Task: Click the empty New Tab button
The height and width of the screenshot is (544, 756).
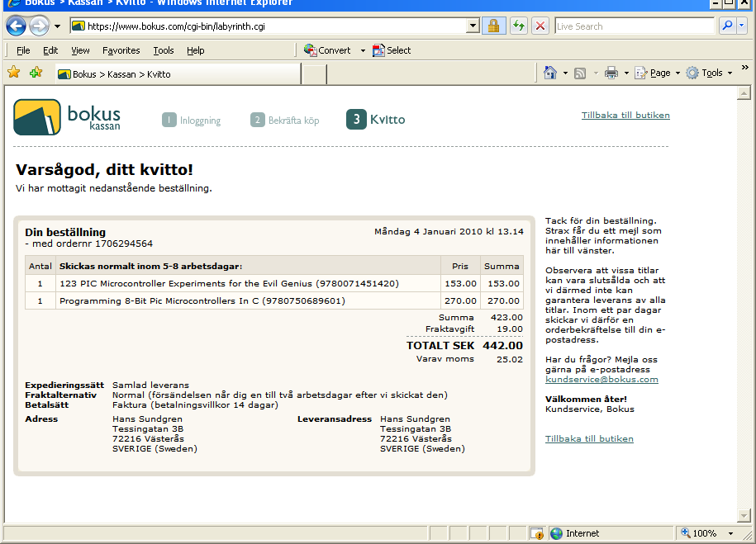Action: tap(314, 74)
